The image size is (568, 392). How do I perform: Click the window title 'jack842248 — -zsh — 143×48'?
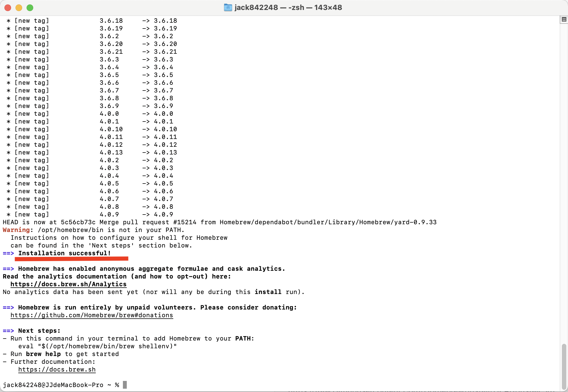click(x=288, y=7)
